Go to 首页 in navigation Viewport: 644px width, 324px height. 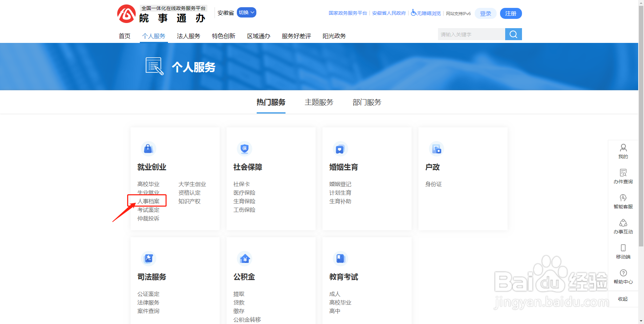[x=124, y=36]
